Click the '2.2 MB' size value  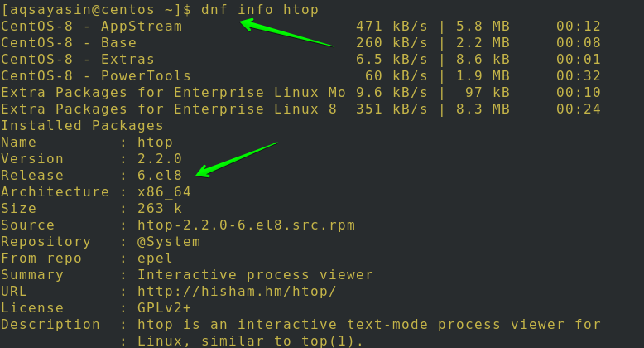click(x=483, y=43)
